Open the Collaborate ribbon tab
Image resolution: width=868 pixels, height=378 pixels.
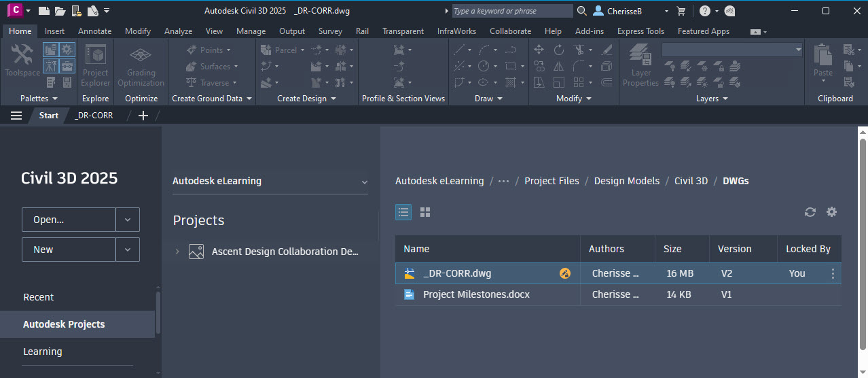pyautogui.click(x=510, y=31)
